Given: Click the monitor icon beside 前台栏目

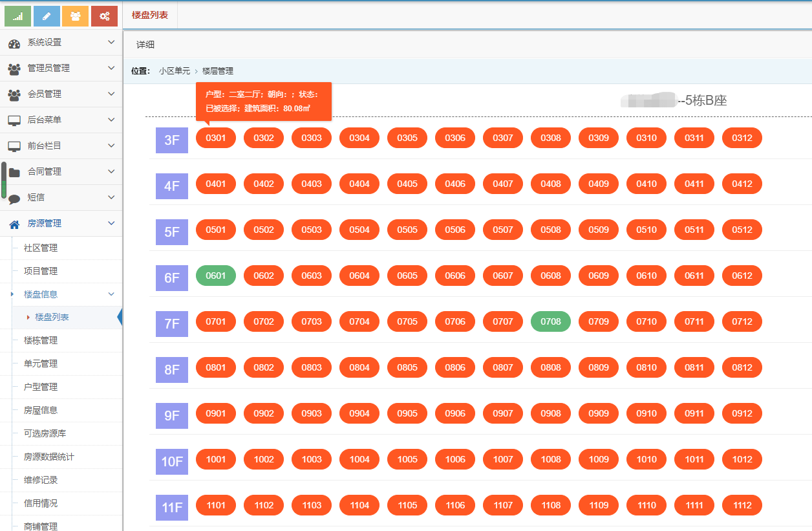Looking at the screenshot, I should tap(14, 146).
